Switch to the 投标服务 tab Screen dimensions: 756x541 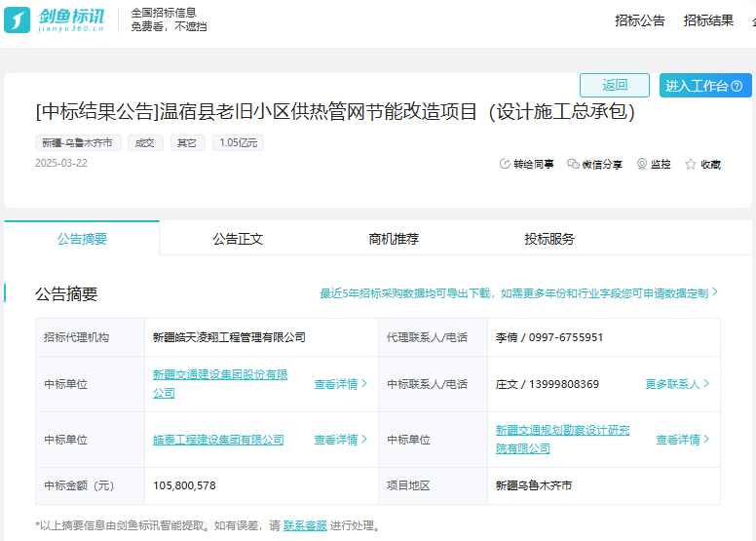(549, 239)
